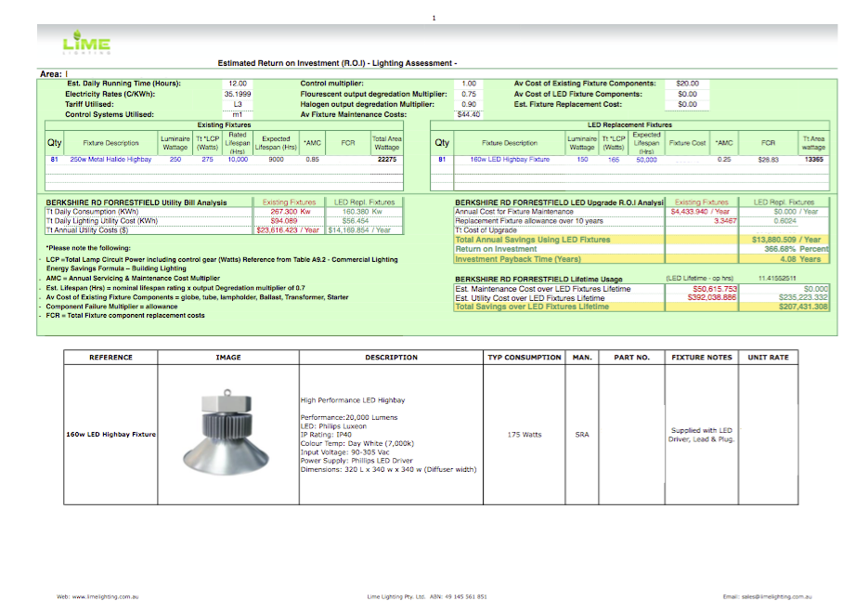
Task: Click the Est. Fixture Replacement Cost value $0.00
Action: (688, 104)
